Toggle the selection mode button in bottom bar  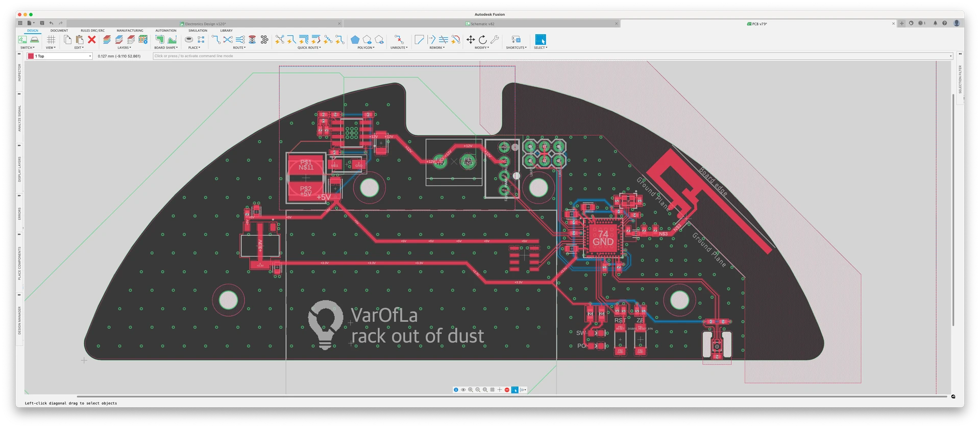[515, 390]
